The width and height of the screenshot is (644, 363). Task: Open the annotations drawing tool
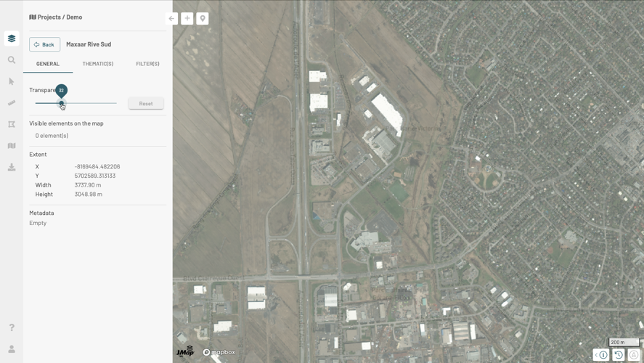(12, 124)
